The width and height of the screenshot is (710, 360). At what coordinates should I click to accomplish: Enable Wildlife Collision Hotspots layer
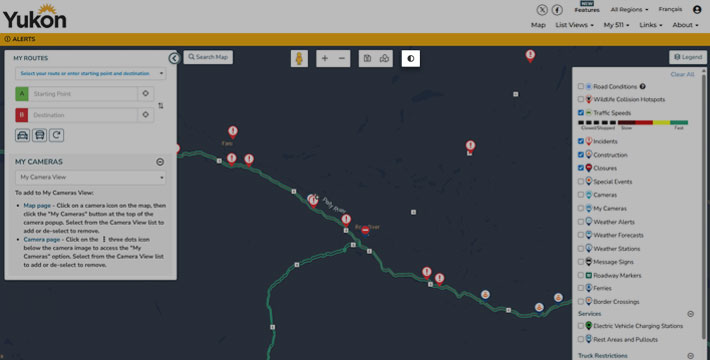pyautogui.click(x=580, y=99)
